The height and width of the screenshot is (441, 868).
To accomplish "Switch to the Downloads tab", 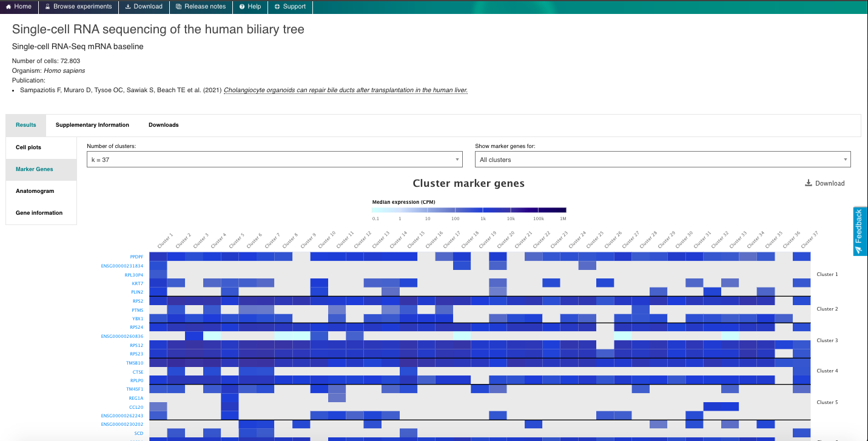I will coord(163,125).
